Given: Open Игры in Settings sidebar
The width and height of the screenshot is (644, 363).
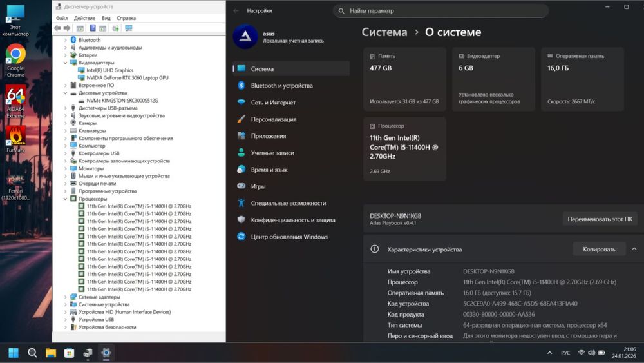Looking at the screenshot, I should point(291,186).
